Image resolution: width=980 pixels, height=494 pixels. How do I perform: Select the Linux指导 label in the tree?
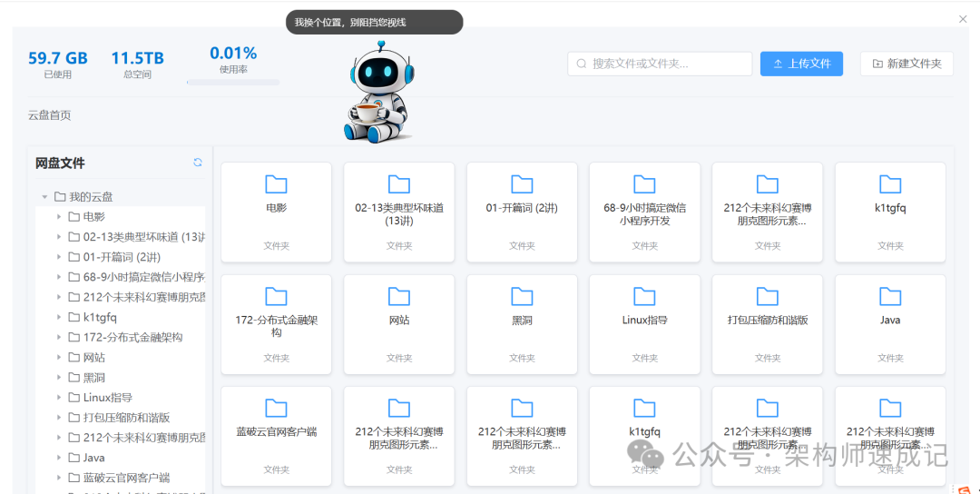pos(107,397)
